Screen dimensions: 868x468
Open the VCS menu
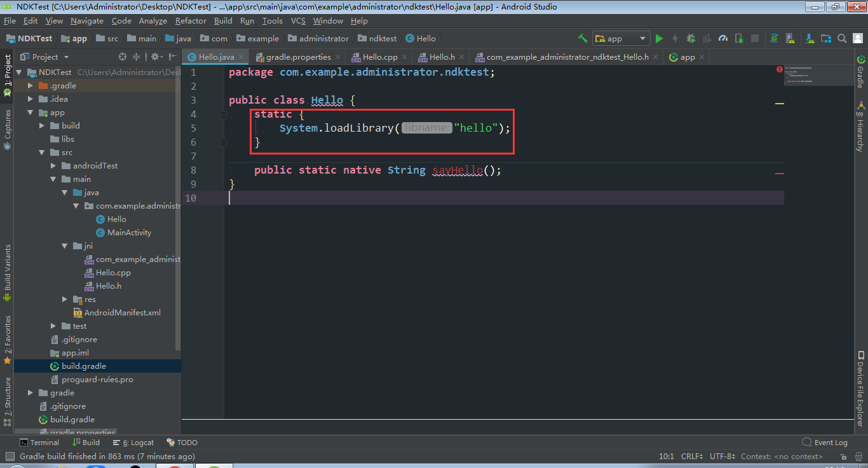click(x=298, y=21)
